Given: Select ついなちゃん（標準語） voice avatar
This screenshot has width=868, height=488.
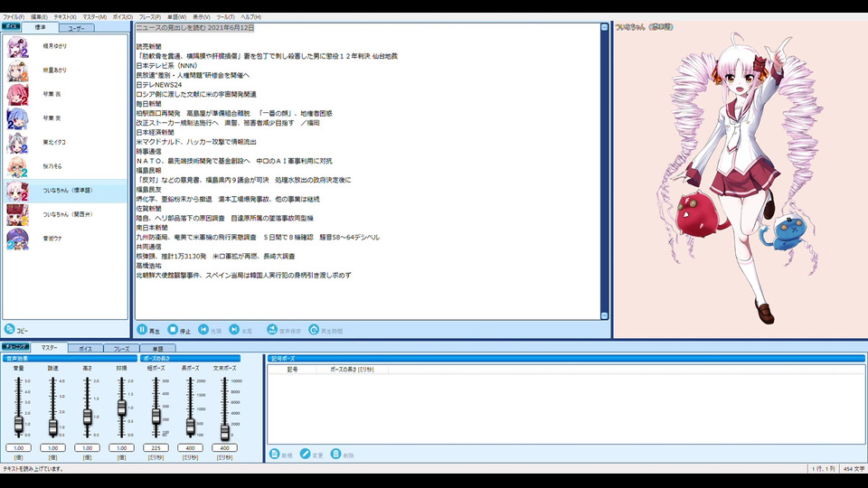Looking at the screenshot, I should tap(18, 191).
